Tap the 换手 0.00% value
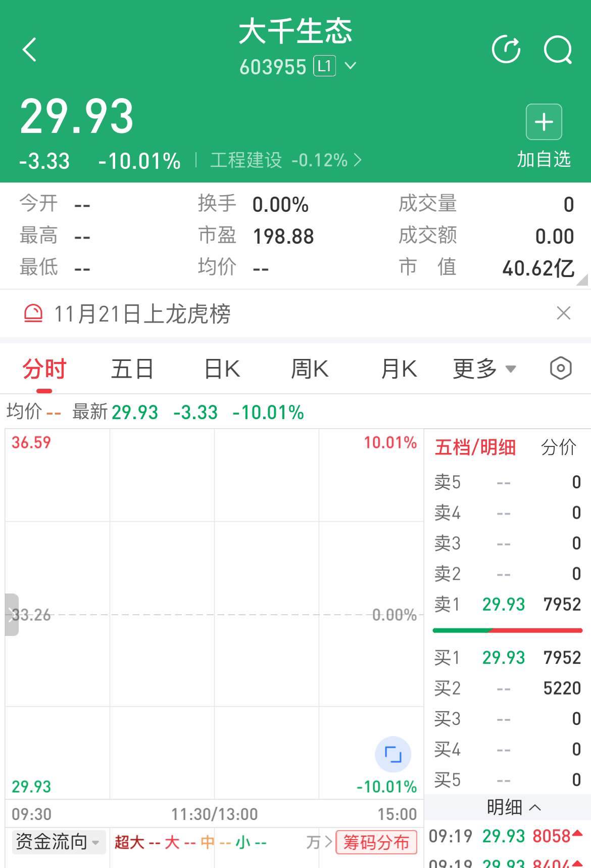The image size is (591, 868). point(281,205)
